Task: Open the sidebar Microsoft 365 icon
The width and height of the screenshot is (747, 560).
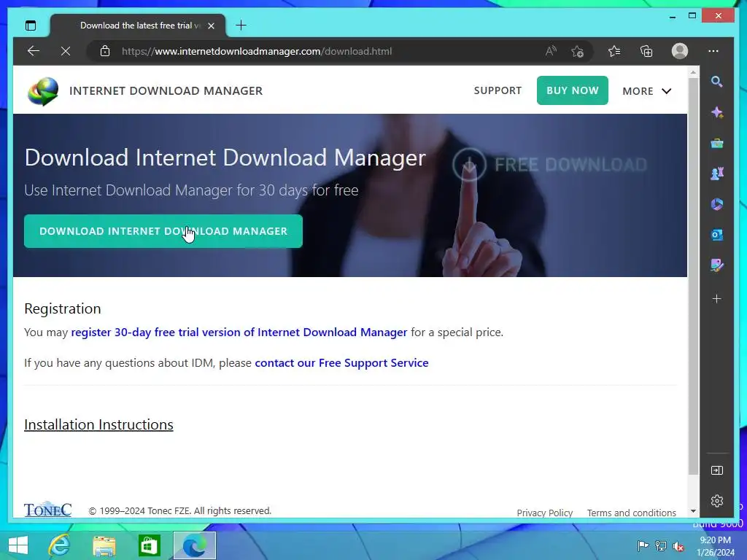Action: point(716,204)
